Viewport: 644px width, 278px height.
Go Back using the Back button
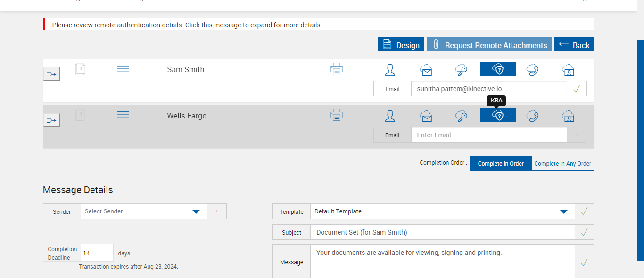(x=574, y=45)
